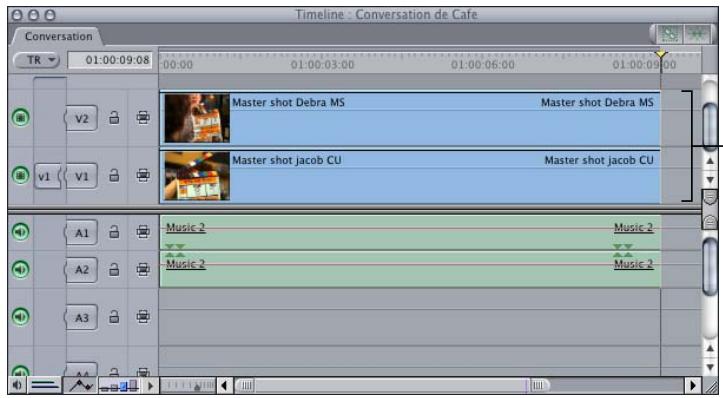Toggle clip keyframes button
Image resolution: width=723 pixels, height=398 pixels.
pyautogui.click(x=45, y=385)
